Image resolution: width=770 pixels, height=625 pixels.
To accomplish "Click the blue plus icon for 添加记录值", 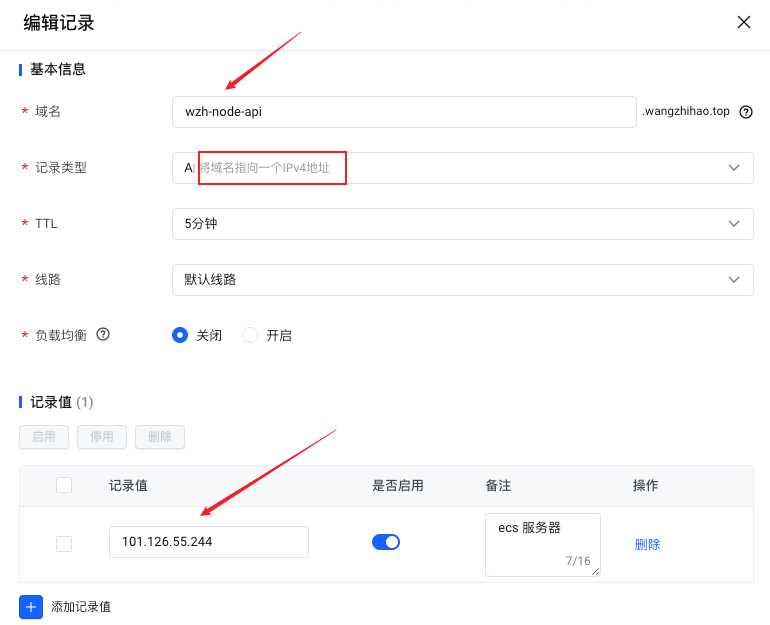I will pyautogui.click(x=31, y=606).
